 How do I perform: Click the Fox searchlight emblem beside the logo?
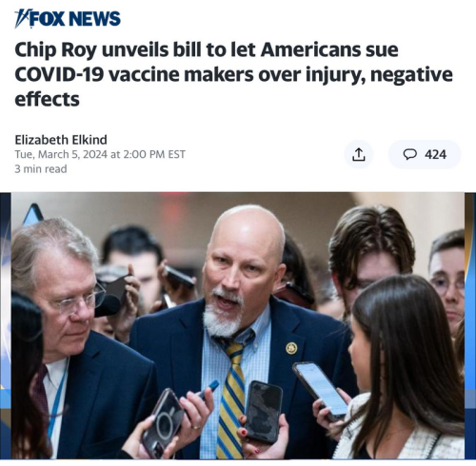[22, 18]
